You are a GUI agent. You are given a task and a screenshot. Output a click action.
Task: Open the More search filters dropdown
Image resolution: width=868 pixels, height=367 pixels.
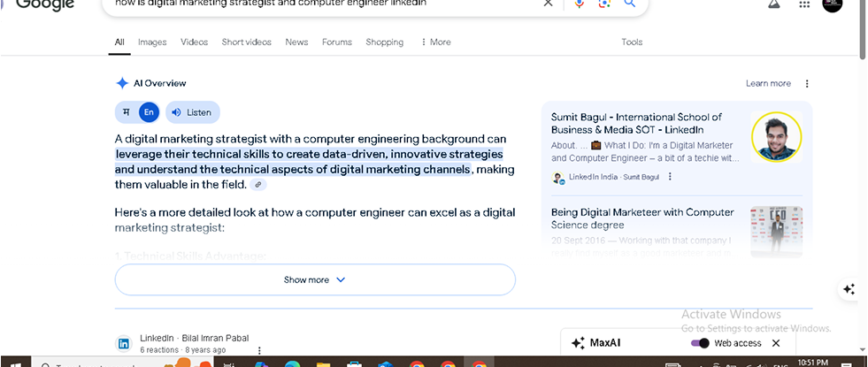435,42
